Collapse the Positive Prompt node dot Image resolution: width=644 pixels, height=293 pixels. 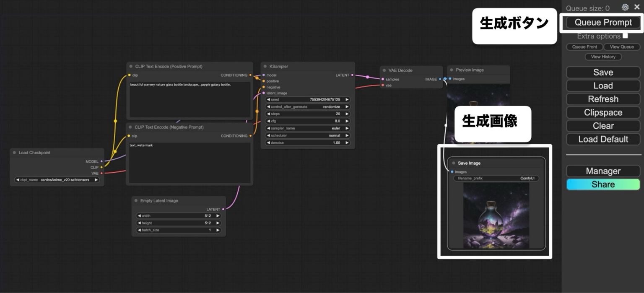(x=131, y=66)
